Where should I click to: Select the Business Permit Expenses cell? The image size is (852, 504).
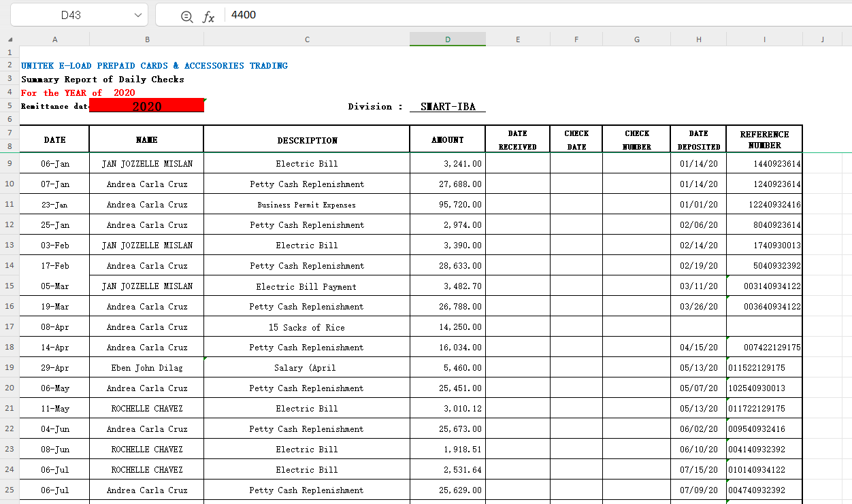306,205
